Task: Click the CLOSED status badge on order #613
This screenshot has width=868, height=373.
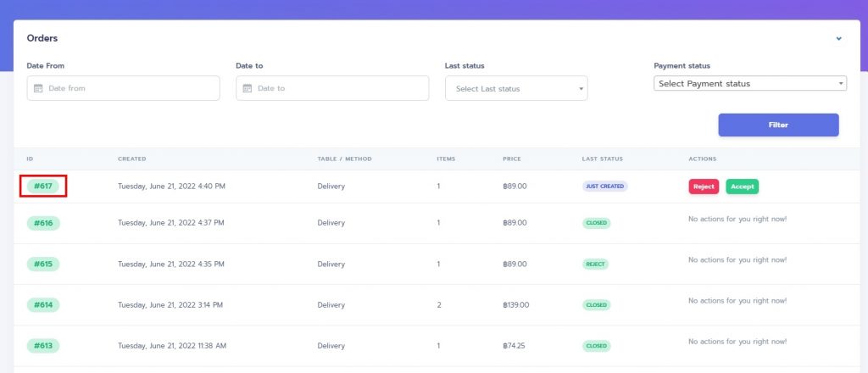Action: [x=596, y=346]
